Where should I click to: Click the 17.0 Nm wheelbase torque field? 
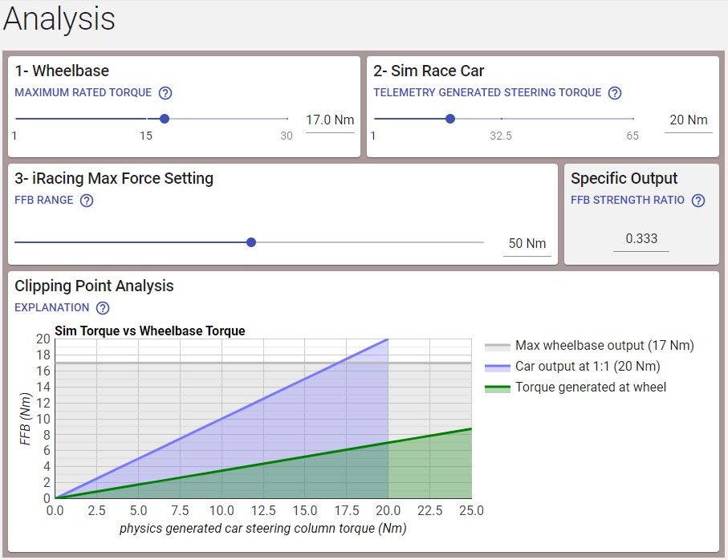point(330,120)
